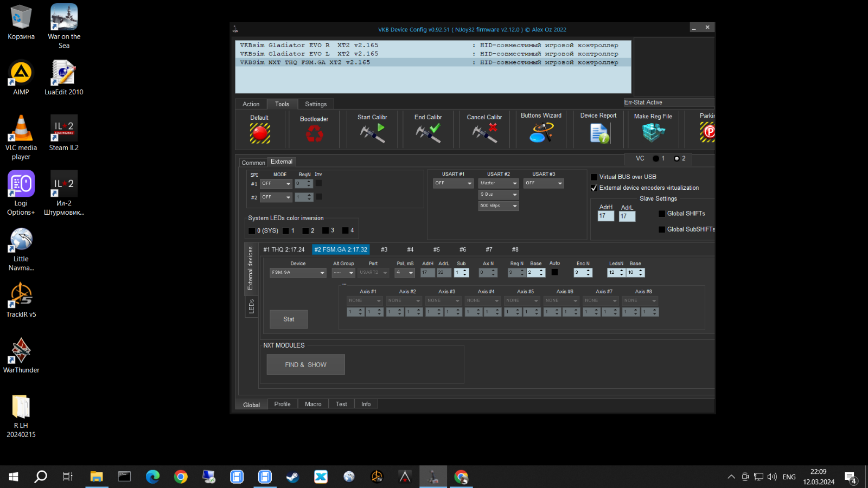Open the Recycle Bin (Корзина)
The height and width of the screenshot is (488, 868).
21,22
